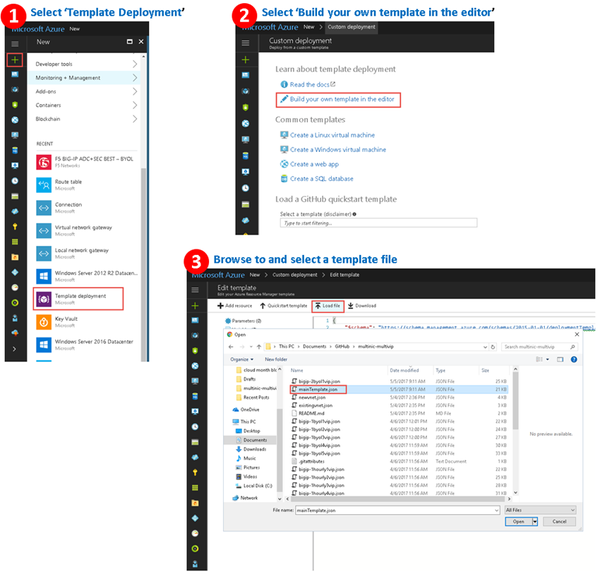Open the Organize dropdown in Open dialog
This screenshot has width=600, height=575.
pyautogui.click(x=242, y=360)
